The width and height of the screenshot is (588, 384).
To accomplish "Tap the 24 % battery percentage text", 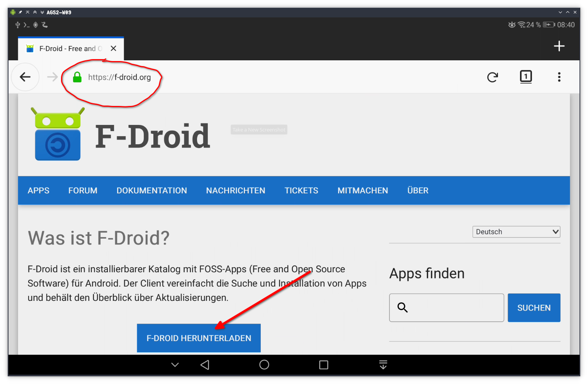I will [534, 25].
